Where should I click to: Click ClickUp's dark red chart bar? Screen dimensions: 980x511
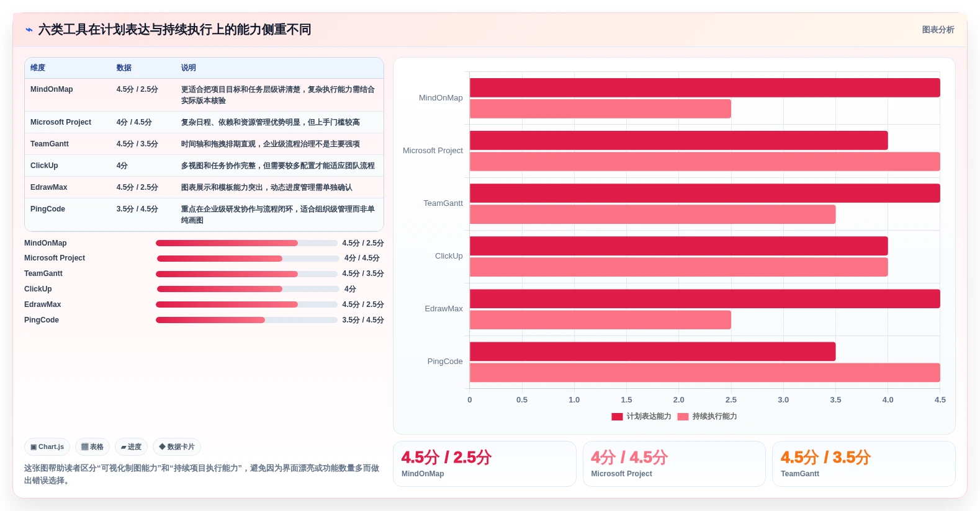678,246
